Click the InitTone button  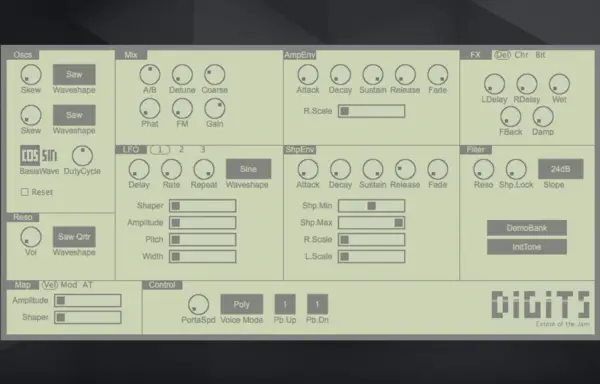tap(527, 247)
